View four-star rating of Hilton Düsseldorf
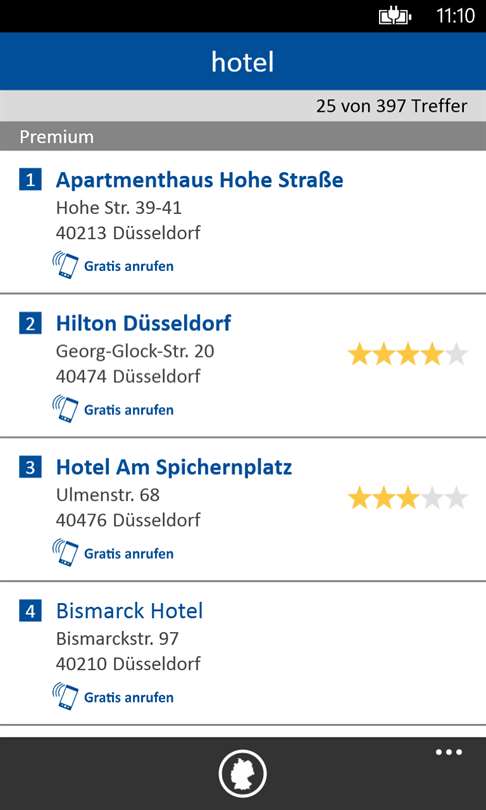Screen dimensions: 486x810 coord(407,355)
